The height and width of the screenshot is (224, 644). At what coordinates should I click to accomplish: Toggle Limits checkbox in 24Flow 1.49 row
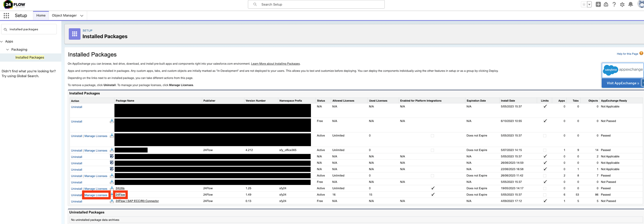point(545,195)
